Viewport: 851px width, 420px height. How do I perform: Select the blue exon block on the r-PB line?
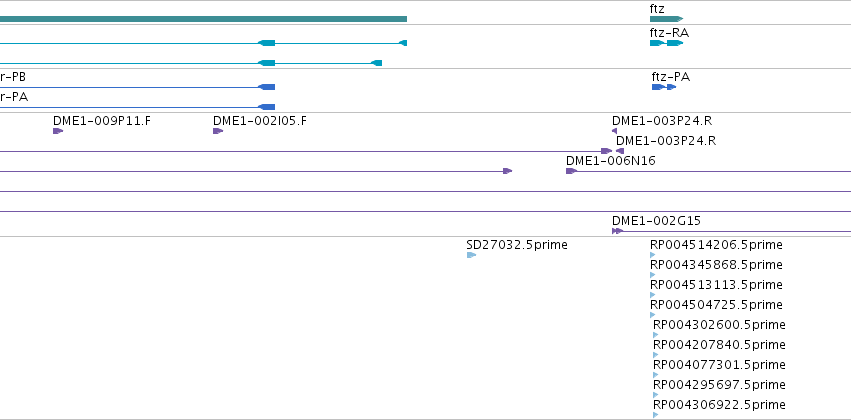[267, 87]
